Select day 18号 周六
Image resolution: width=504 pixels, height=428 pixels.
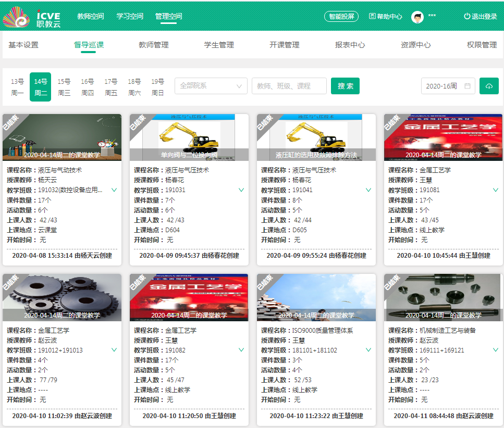134,87
